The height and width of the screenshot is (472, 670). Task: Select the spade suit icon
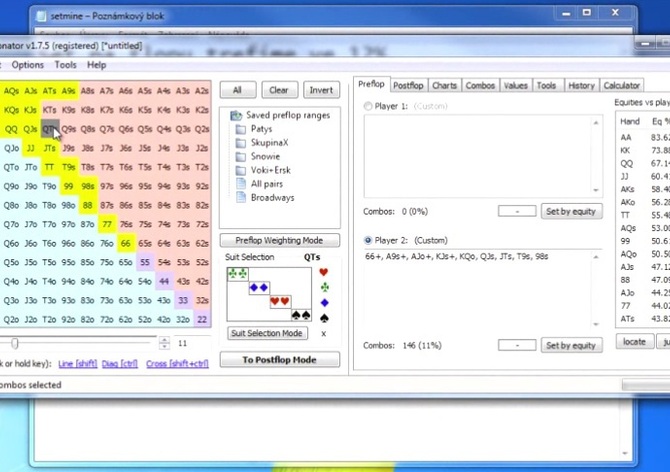(324, 318)
